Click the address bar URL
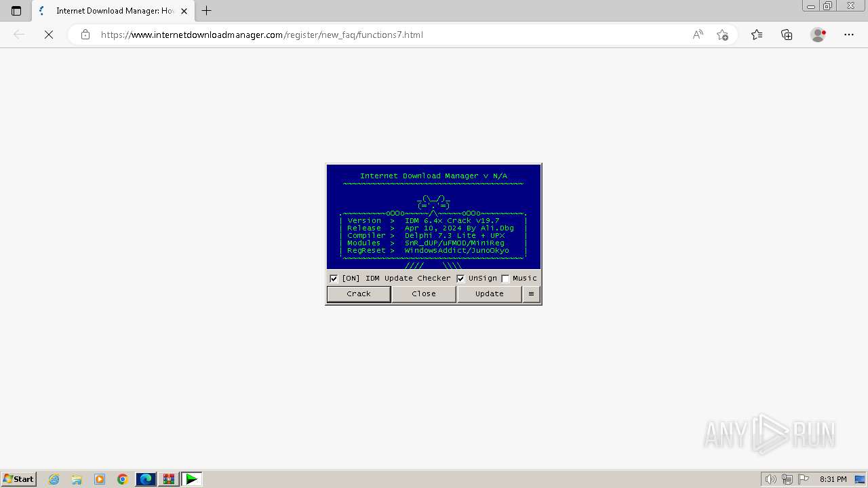This screenshot has width=868, height=488. pyautogui.click(x=262, y=35)
